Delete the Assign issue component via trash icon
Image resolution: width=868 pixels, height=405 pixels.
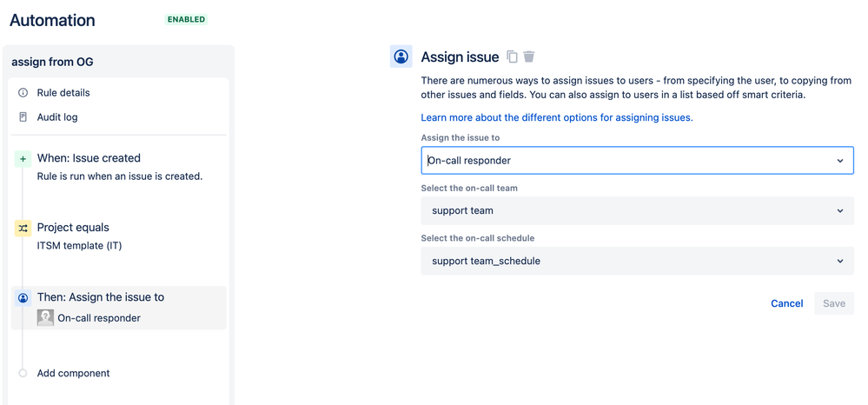[x=529, y=57]
